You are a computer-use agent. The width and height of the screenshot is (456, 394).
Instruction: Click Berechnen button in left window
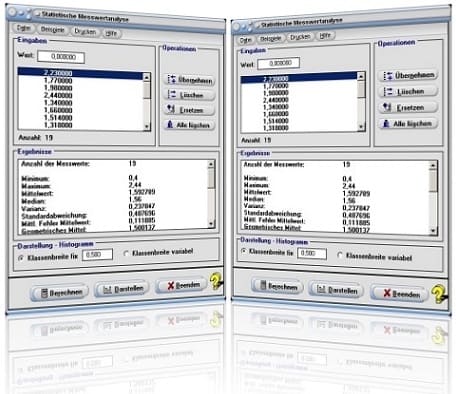(60, 293)
